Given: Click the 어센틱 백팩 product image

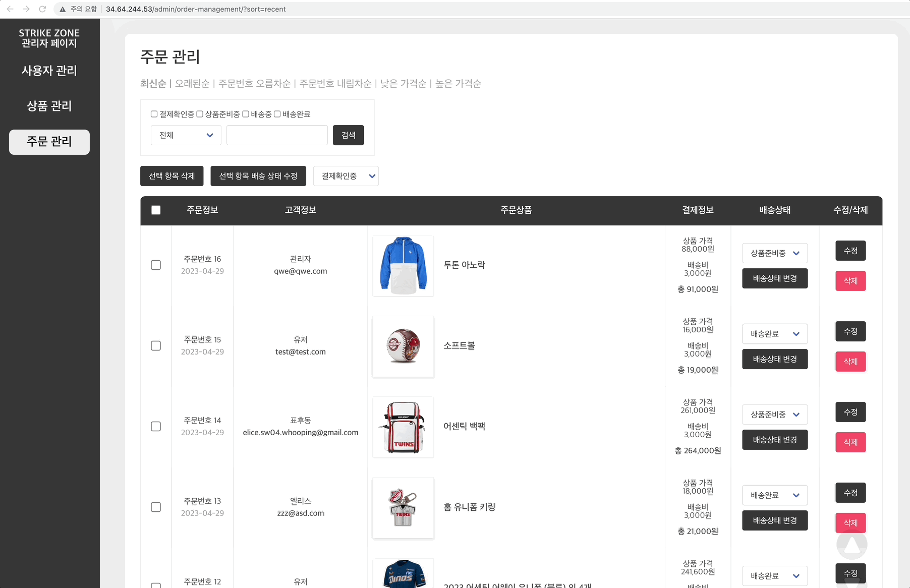Looking at the screenshot, I should click(x=403, y=427).
